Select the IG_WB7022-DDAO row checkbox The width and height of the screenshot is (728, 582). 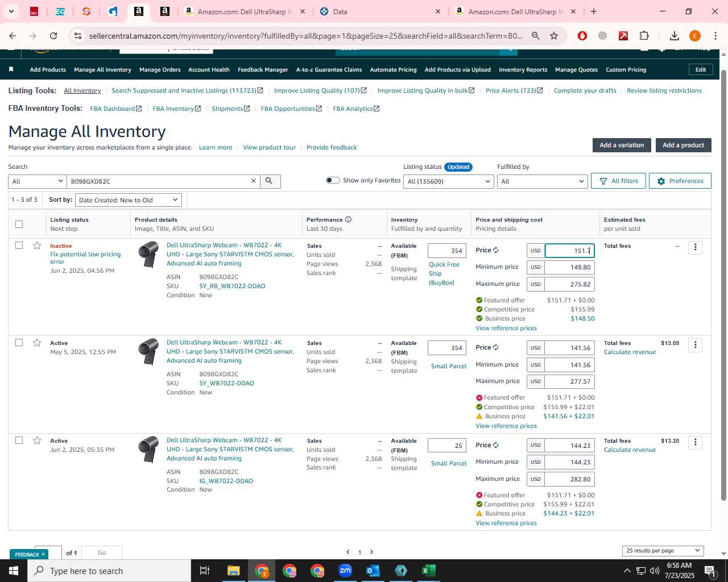click(x=19, y=440)
